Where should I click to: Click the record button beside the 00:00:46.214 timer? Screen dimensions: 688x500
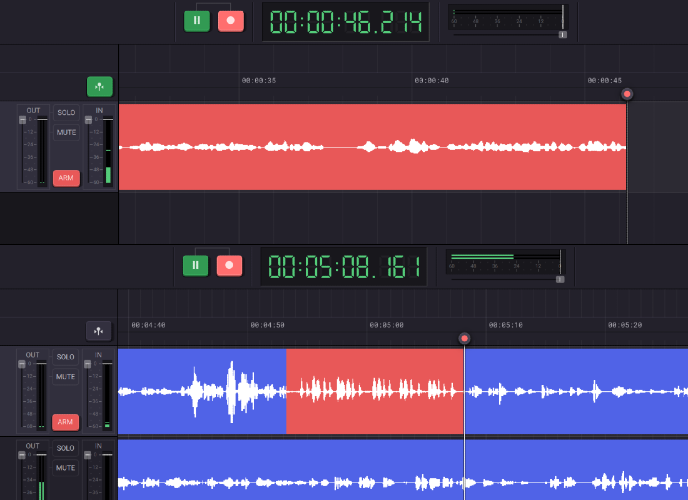(231, 20)
